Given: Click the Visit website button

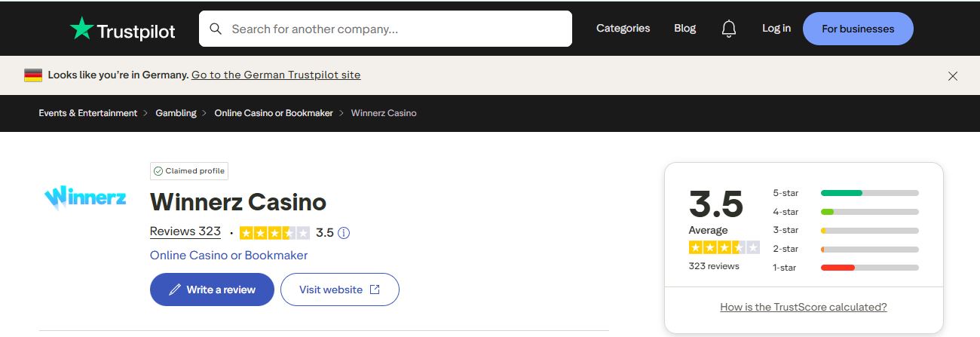Looking at the screenshot, I should click(x=339, y=290).
